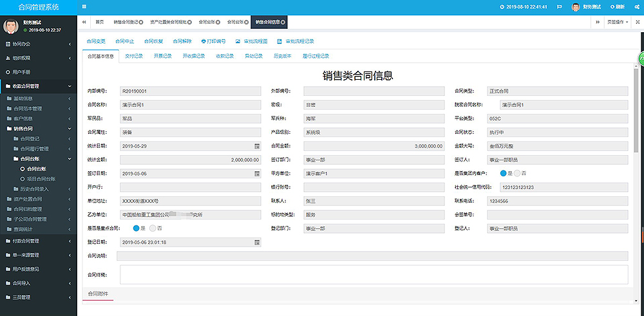Select 否 for 是否是重点合同

point(153,228)
